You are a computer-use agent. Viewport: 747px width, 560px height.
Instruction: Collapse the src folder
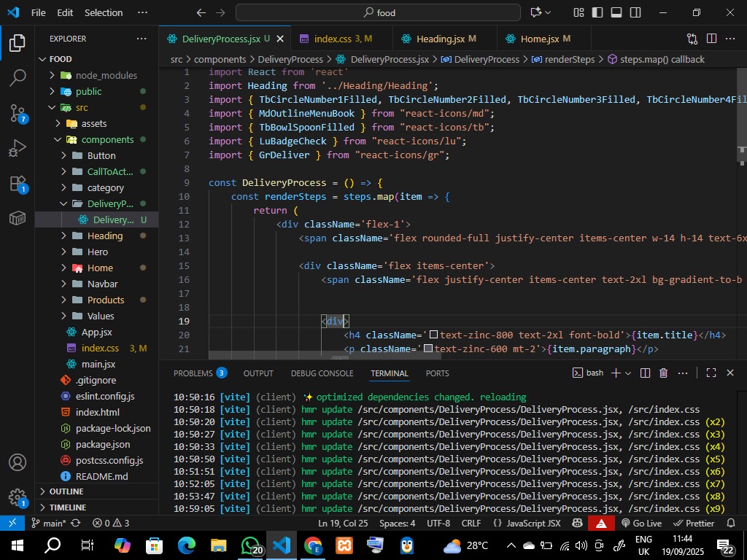97,108
